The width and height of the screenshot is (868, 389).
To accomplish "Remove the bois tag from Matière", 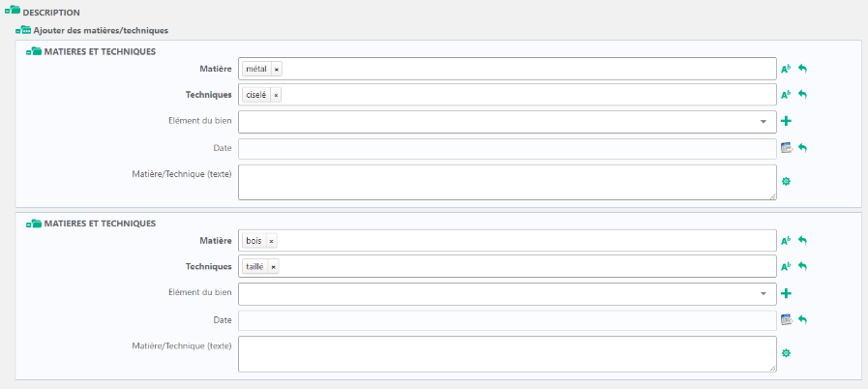I will [x=271, y=241].
